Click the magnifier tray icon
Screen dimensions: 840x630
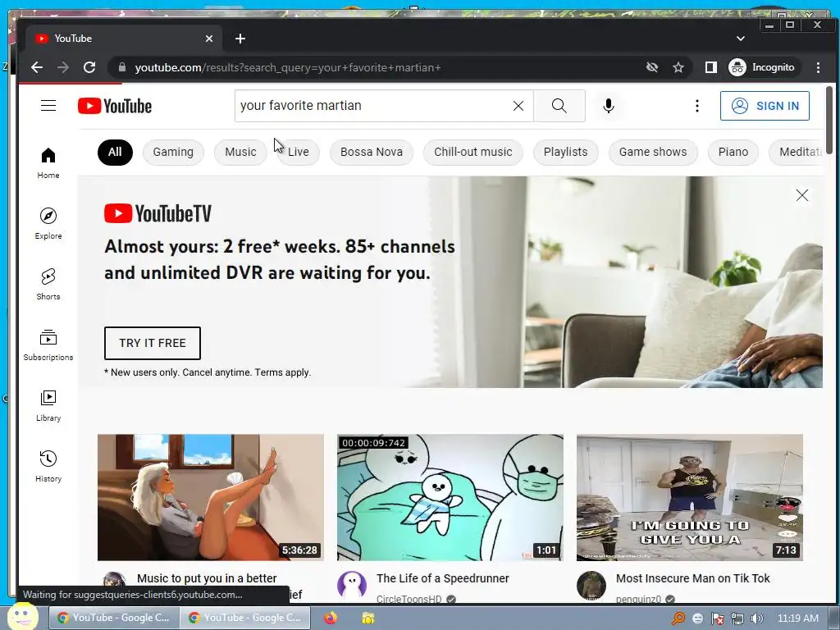(678, 619)
